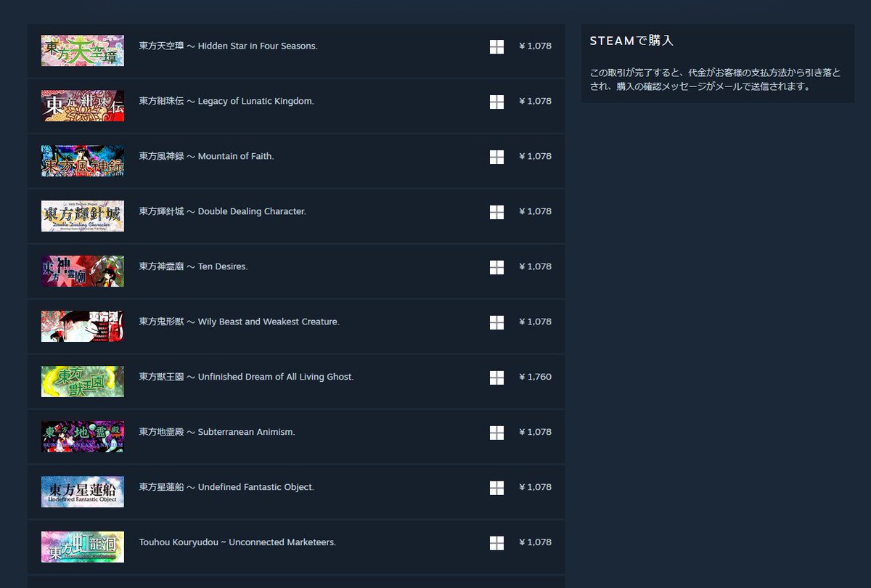Click the ¥1,760 price of Unfinished Dream
Viewport: 871px width, 588px height.
(x=535, y=377)
